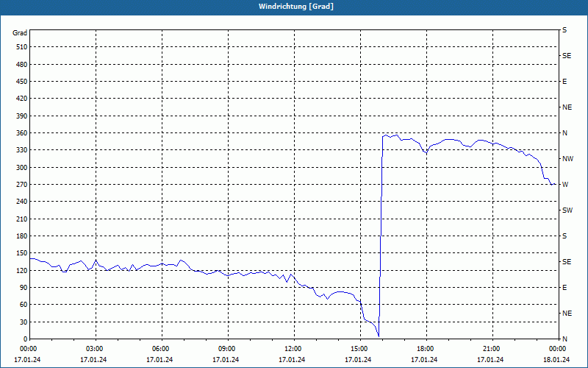
Task: Pick the 120 degree axis label
Action: (x=22, y=270)
